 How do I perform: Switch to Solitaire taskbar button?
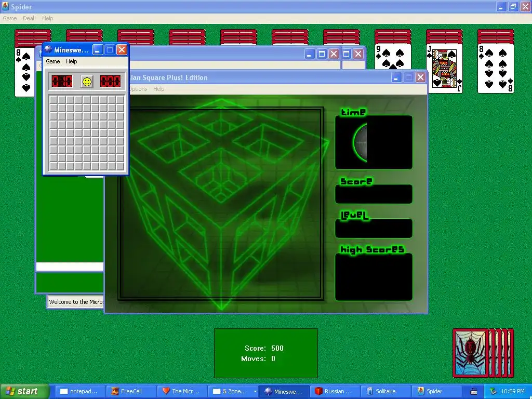coord(385,391)
